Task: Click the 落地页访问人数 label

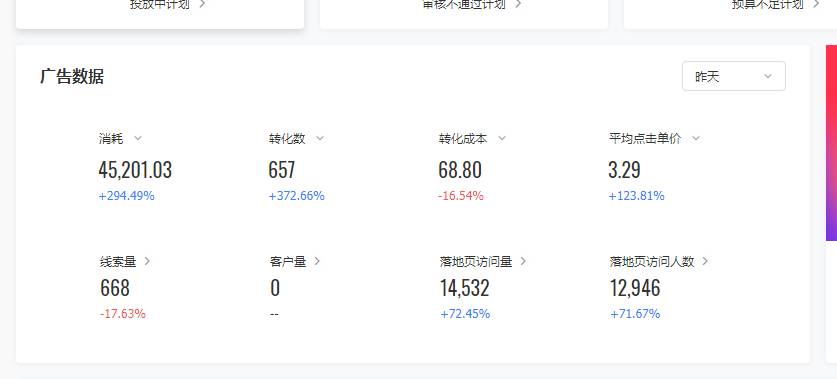Action: pyautogui.click(x=652, y=262)
